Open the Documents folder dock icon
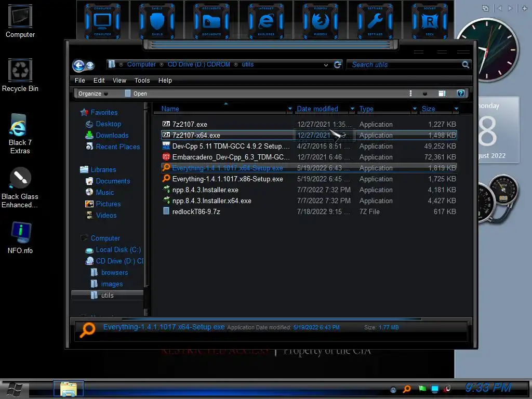 [x=211, y=21]
